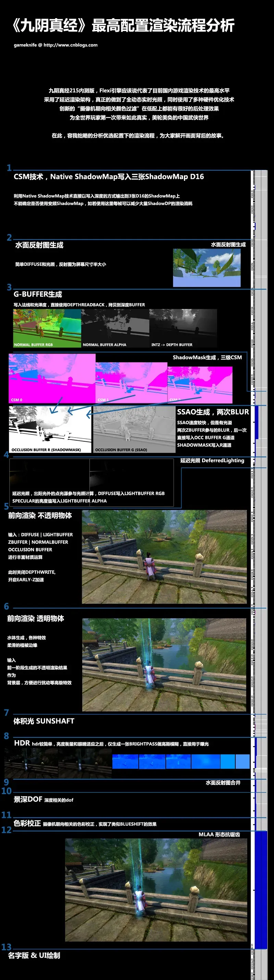This screenshot has width=274, height=980.
Task: Click the heading 前向渲染 不透明物体
Action: click(x=40, y=515)
